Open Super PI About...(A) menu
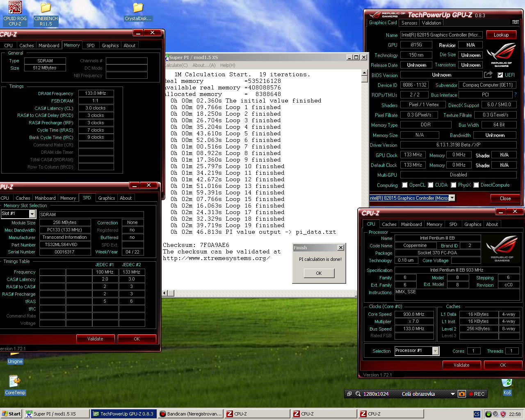Viewport: 525px width, 420px height. tap(204, 65)
